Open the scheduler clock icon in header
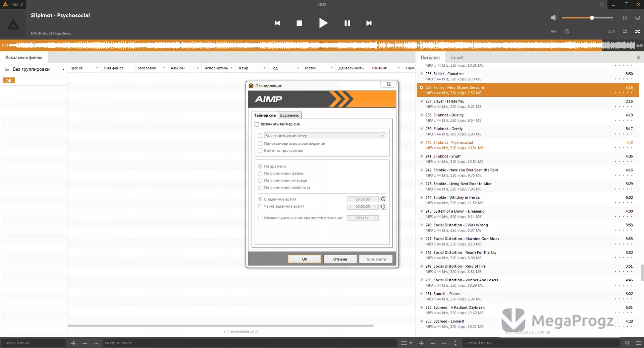The width and height of the screenshot is (644, 348). point(567,31)
